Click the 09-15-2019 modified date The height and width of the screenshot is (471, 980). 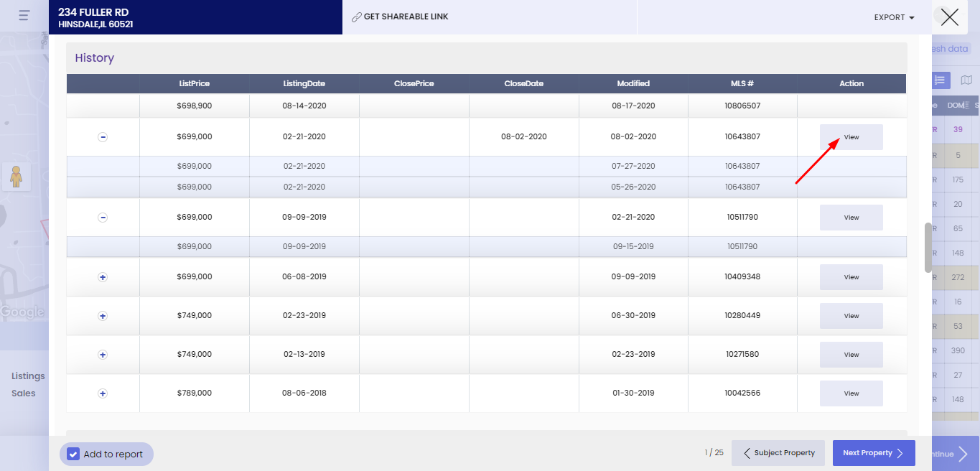[633, 246]
